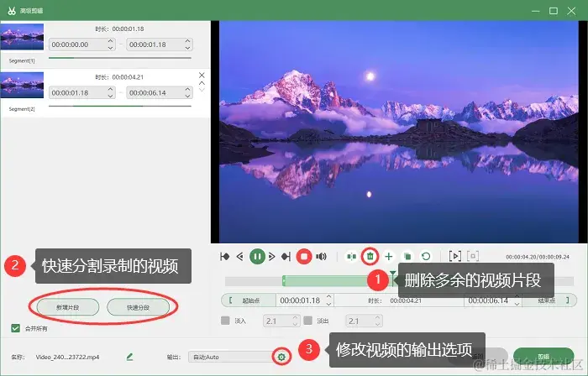The height and width of the screenshot is (376, 588).
Task: Toggle the 合并所有 checkbox
Action: tap(15, 328)
